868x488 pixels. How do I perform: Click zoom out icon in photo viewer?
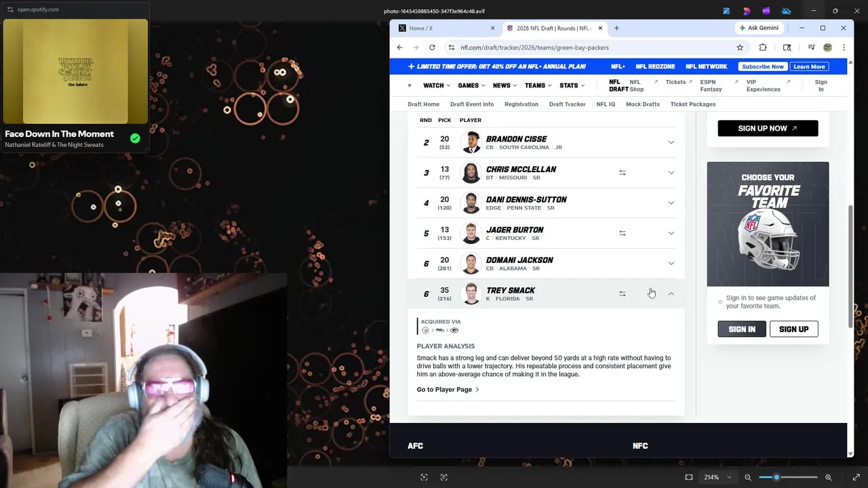[748, 477]
